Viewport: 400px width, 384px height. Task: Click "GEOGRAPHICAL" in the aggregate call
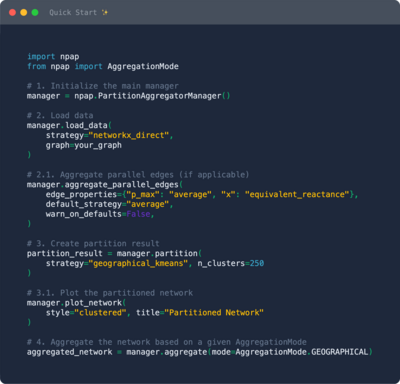340,352
